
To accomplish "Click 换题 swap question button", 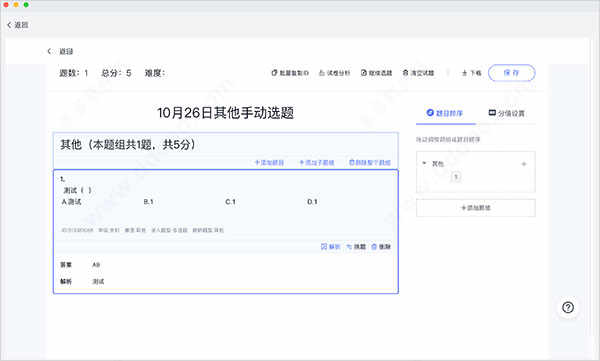I will point(356,247).
